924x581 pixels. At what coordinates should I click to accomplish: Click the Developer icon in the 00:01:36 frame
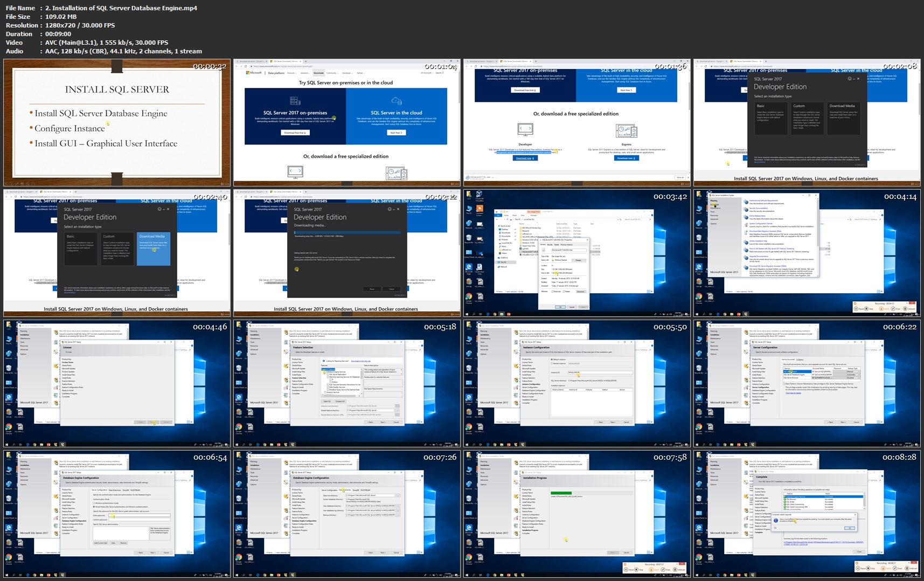click(x=525, y=129)
